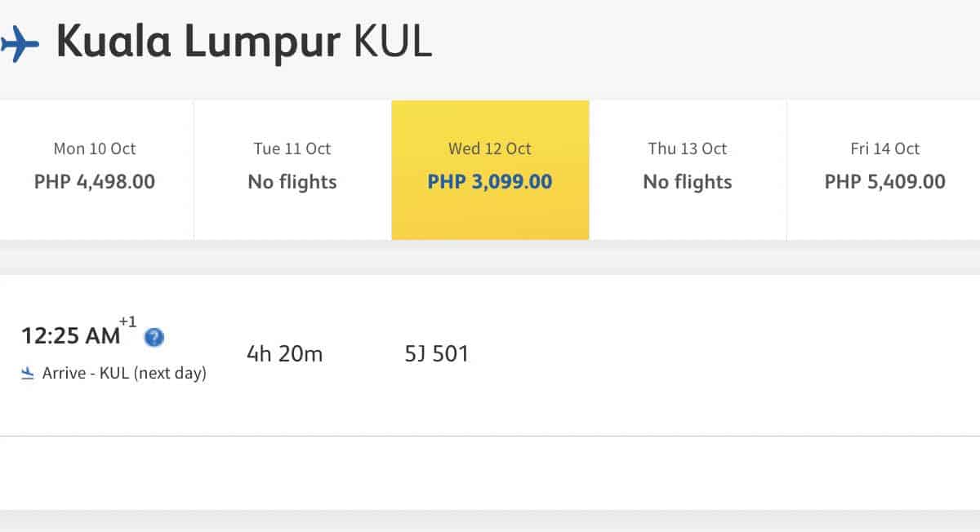Click the airplane icon beside Kuala Lumpur
This screenshot has width=980, height=532.
20,43
